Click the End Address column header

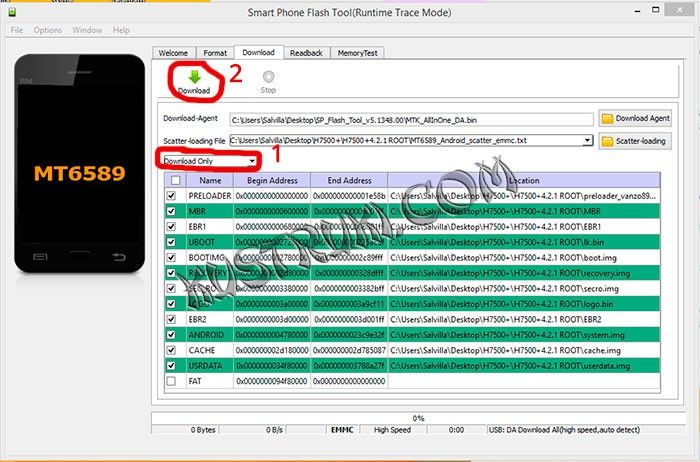click(349, 180)
